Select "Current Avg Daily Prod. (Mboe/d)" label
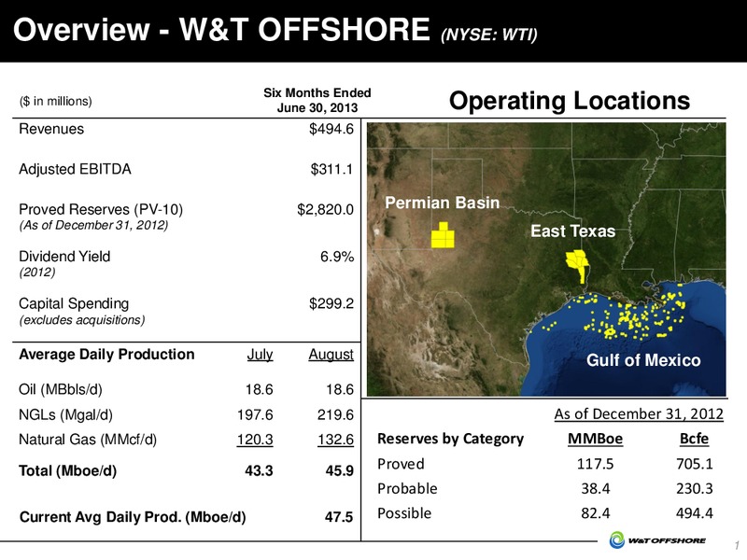747x560 pixels. point(133,517)
